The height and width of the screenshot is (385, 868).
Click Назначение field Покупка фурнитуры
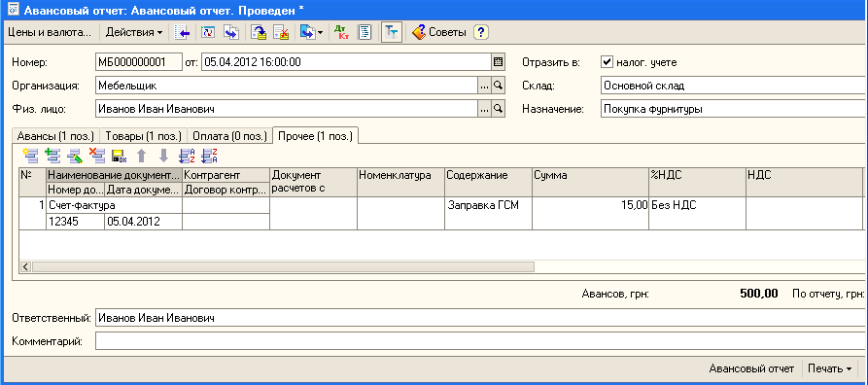(734, 109)
